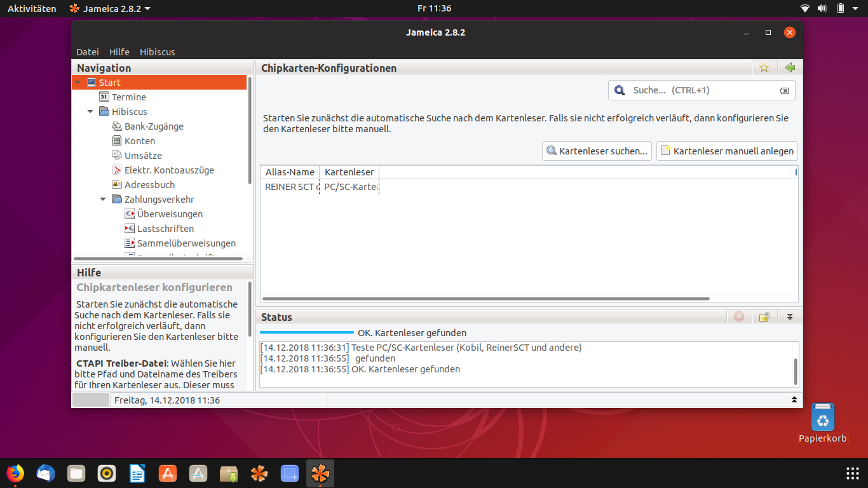This screenshot has width=868, height=488.
Task: Click 'Freitag, 14.12.2018 11:36' in status bar
Action: tap(167, 400)
